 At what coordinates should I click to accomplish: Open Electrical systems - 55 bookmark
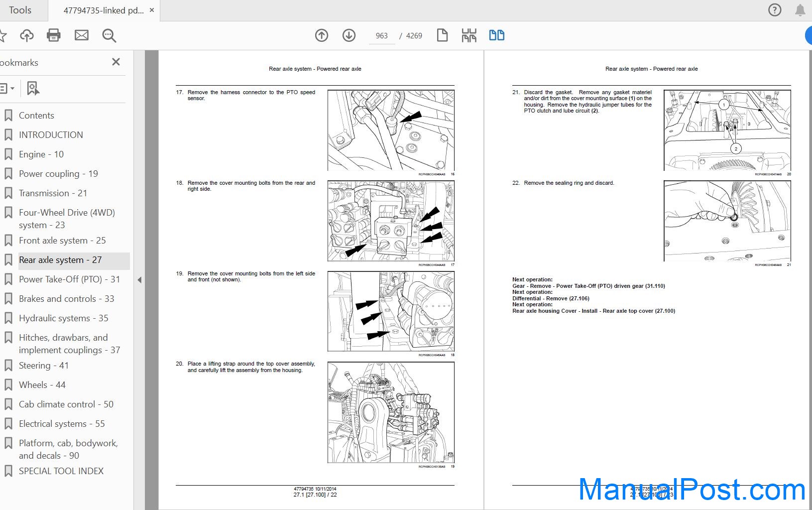click(x=62, y=424)
